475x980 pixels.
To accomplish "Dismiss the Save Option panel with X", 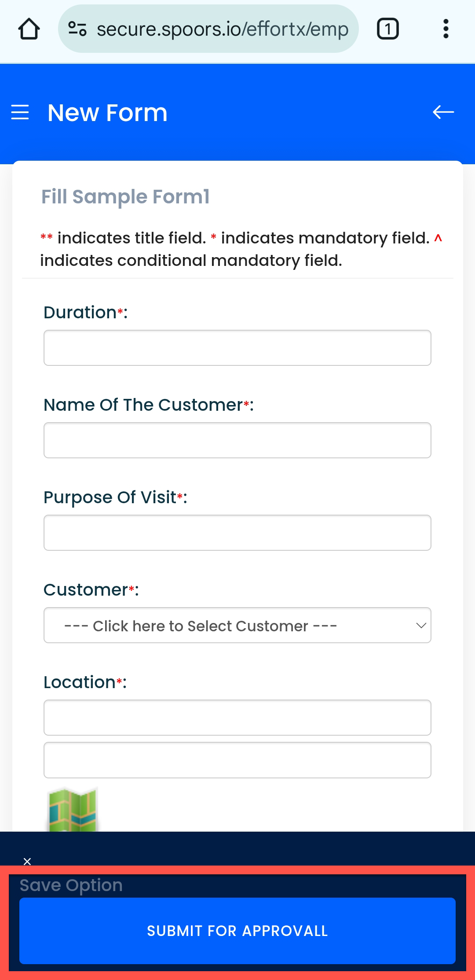I will tap(27, 861).
